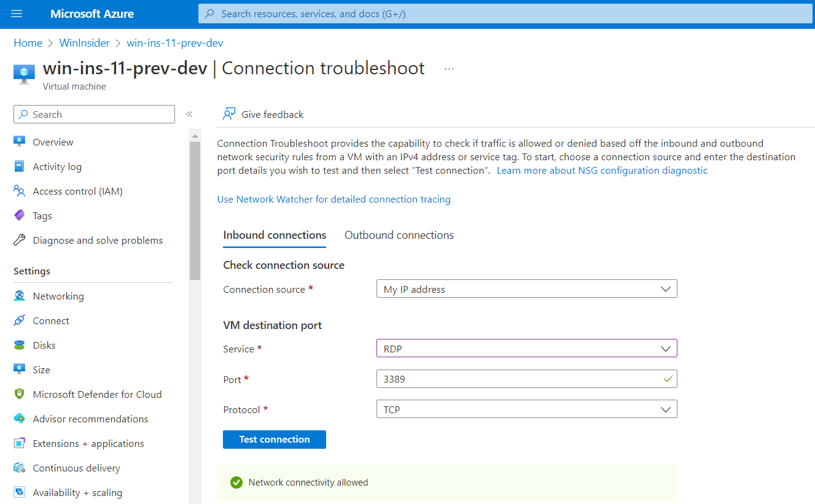Switch to the Outbound connections tab
This screenshot has width=815, height=504.
(x=399, y=235)
